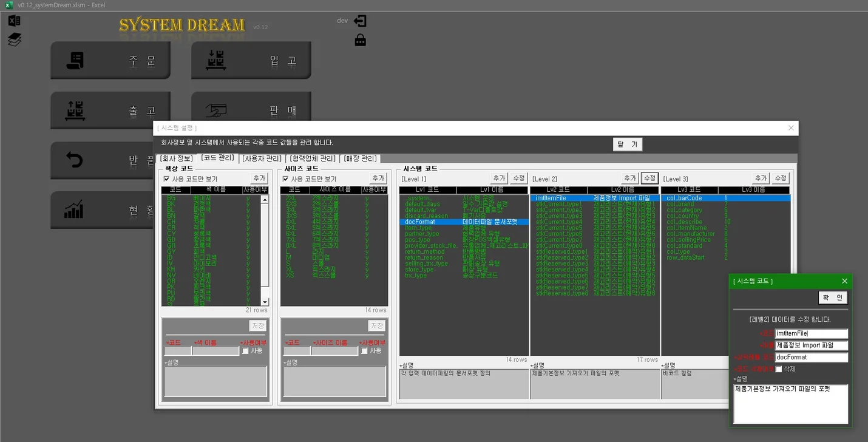
Task: Select default_days row in Level 1
Action: [x=464, y=204]
